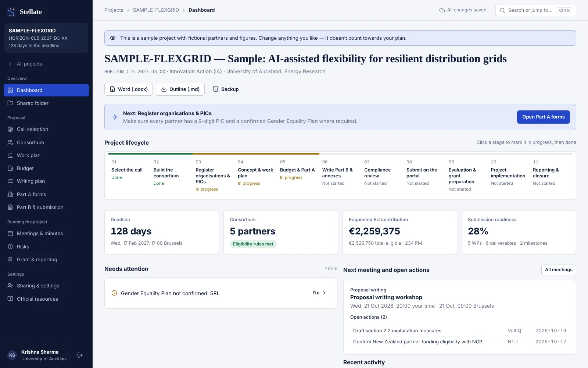Click the Proposal writing workshop title
This screenshot has width=588, height=368.
tap(386, 297)
